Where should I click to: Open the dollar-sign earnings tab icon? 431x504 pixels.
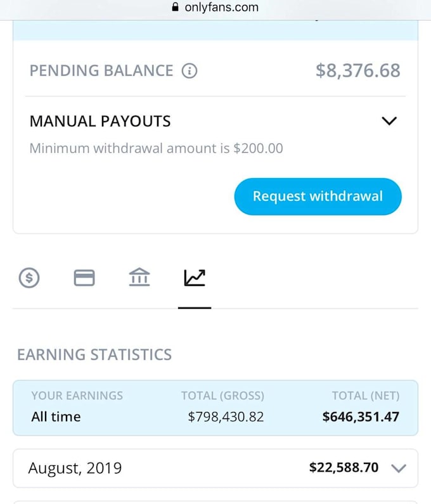click(x=29, y=278)
